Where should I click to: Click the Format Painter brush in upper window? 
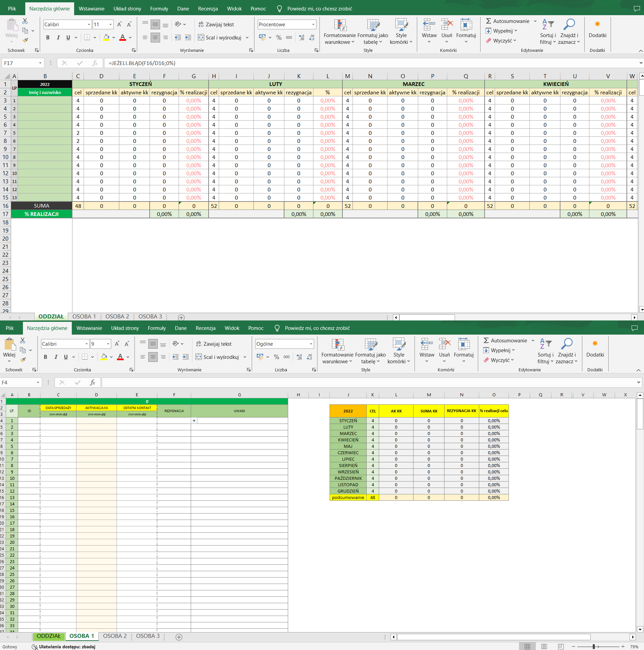tap(25, 40)
